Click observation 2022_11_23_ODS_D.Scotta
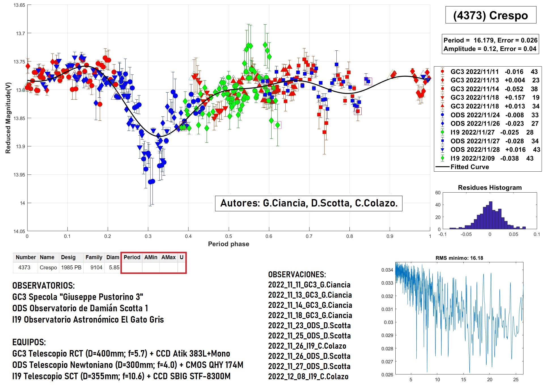547x392 pixels. (309, 325)
